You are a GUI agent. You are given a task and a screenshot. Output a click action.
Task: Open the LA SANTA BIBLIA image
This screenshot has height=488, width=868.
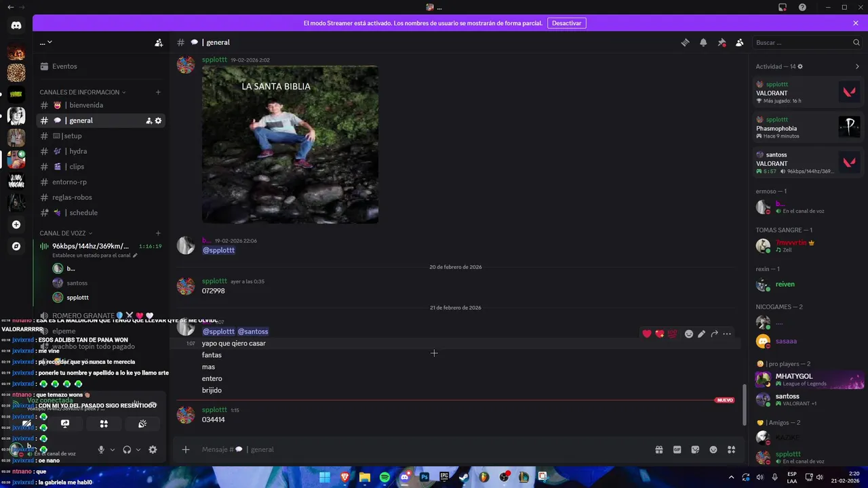pyautogui.click(x=290, y=144)
